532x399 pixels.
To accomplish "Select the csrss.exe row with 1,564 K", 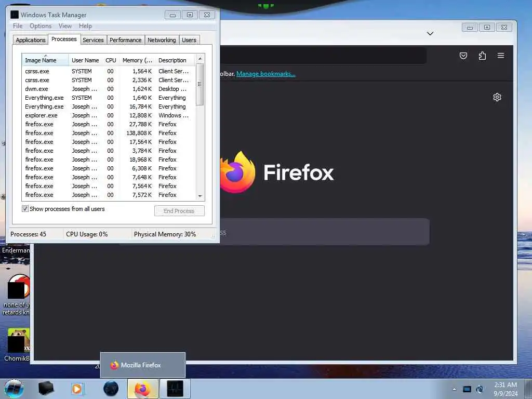I will tap(109, 71).
